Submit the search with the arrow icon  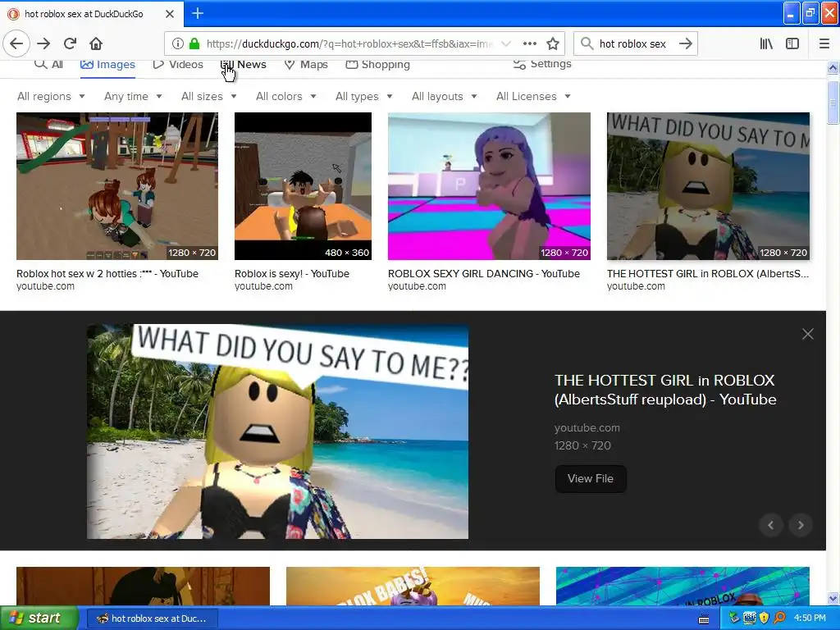tap(685, 43)
